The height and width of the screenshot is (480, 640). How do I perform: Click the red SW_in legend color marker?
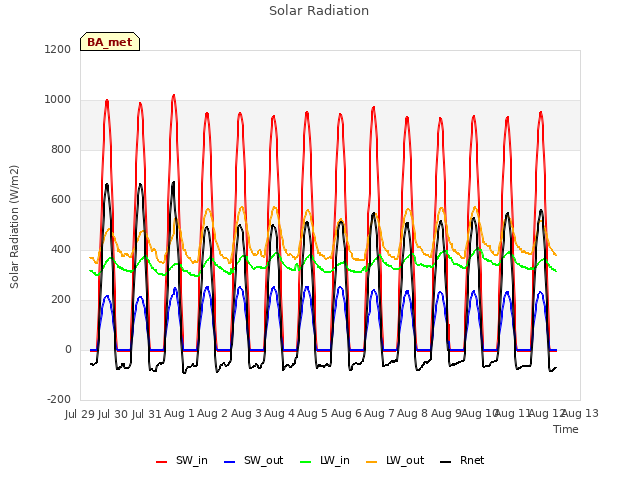click(x=162, y=462)
